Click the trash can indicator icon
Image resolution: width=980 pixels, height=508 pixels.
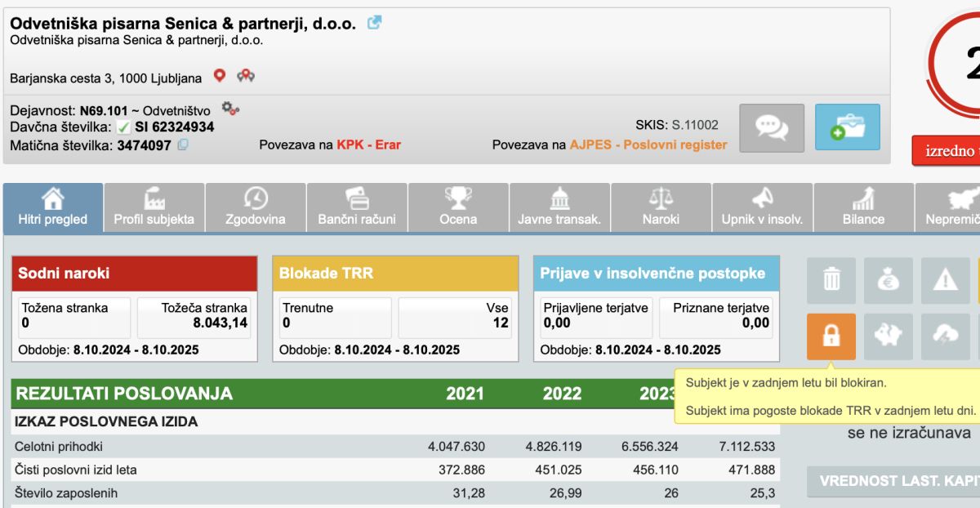pos(831,281)
